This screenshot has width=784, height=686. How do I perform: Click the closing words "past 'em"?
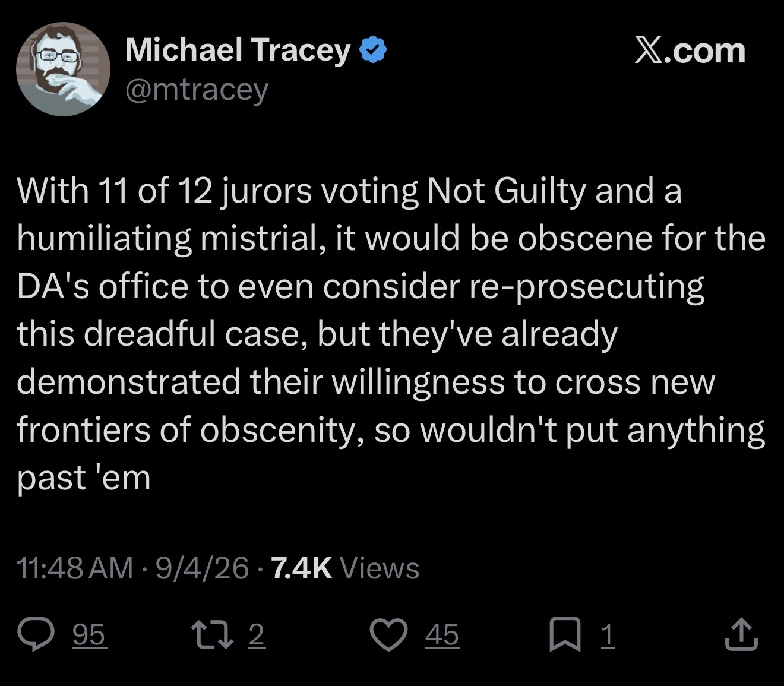point(84,478)
